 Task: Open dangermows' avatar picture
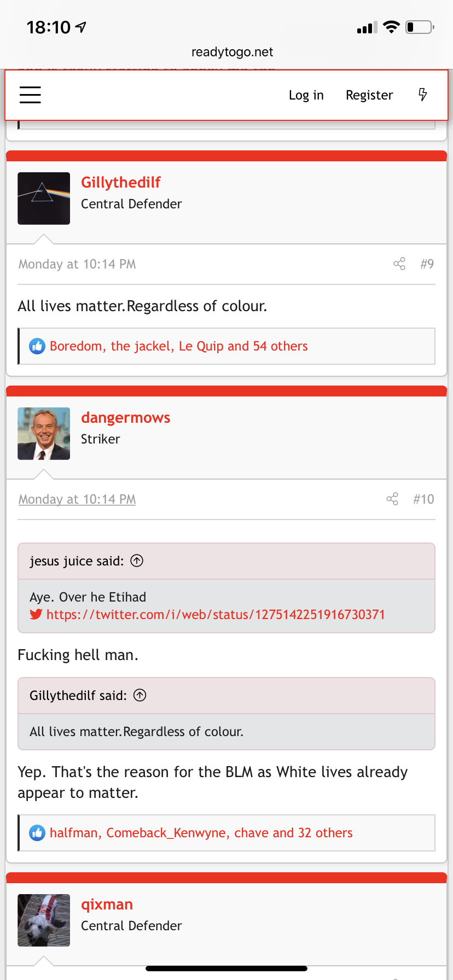[44, 434]
